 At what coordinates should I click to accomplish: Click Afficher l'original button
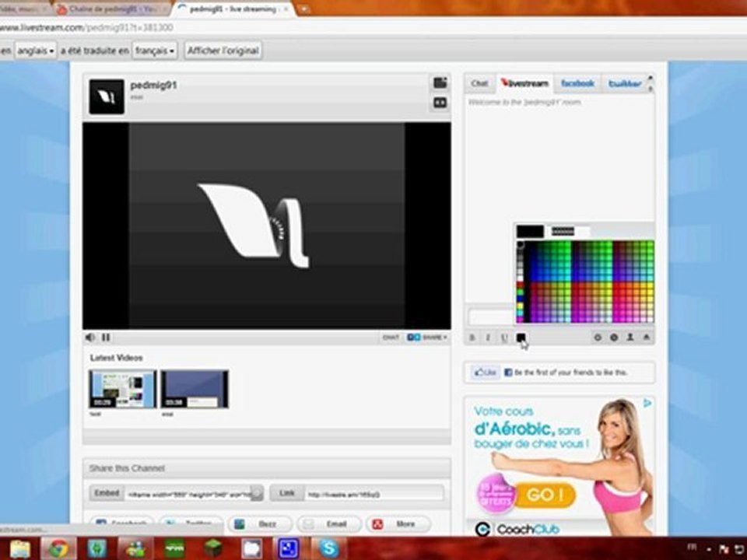click(223, 51)
